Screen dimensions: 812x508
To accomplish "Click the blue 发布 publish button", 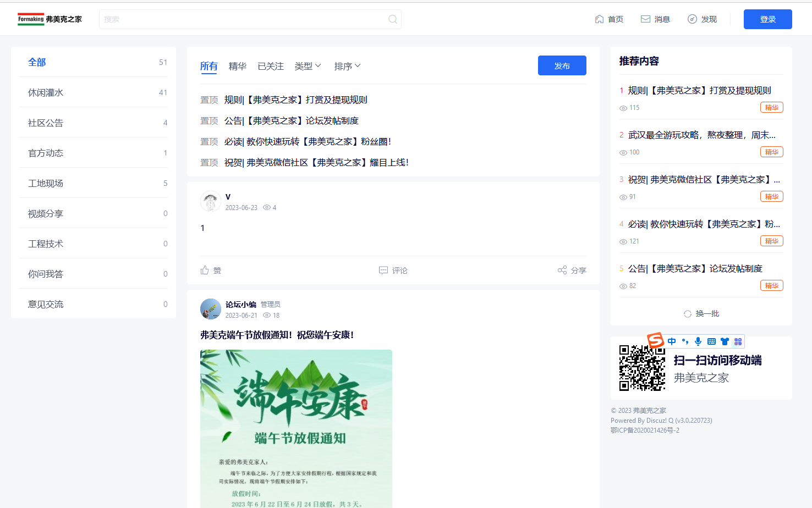I will 562,65.
